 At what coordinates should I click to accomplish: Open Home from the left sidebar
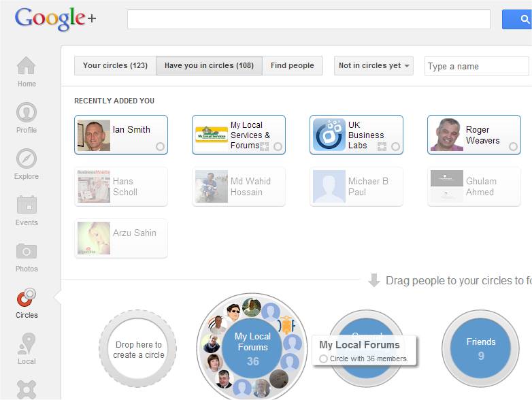click(x=27, y=71)
